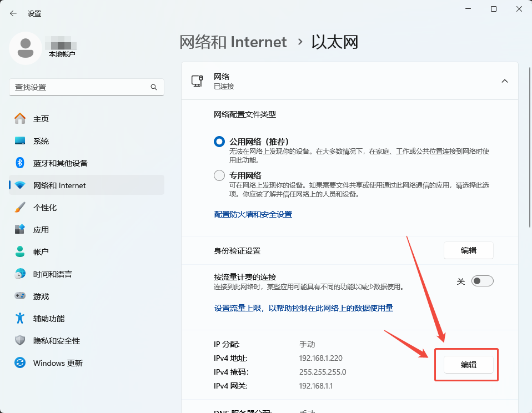
Task: Click the Ethernet network device icon
Action: pos(197,81)
